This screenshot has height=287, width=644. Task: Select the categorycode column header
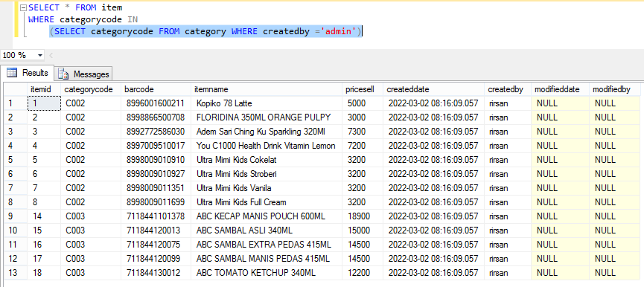click(x=91, y=89)
